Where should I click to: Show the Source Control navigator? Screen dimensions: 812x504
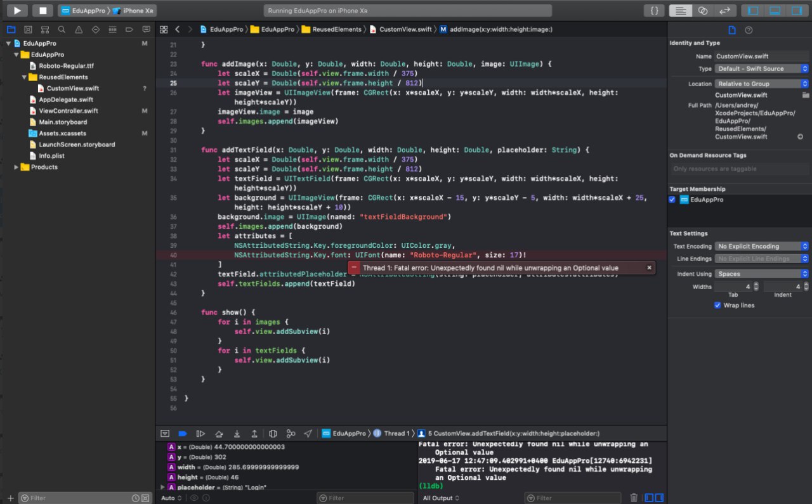click(x=28, y=29)
